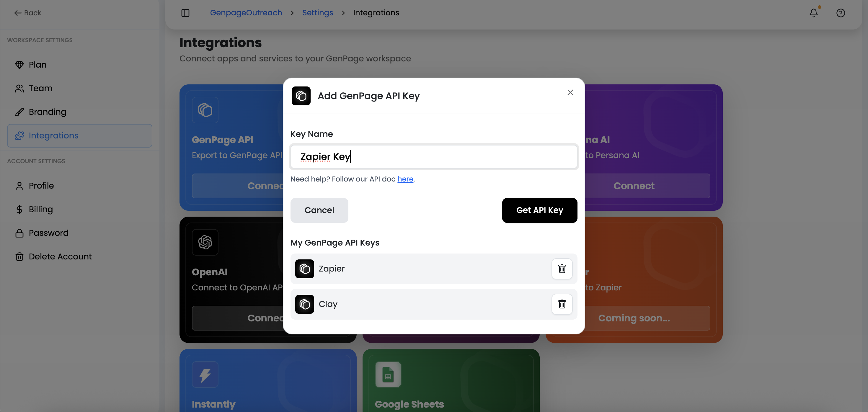This screenshot has width=868, height=412.
Task: Click the OpenAI card logo icon
Action: click(205, 242)
